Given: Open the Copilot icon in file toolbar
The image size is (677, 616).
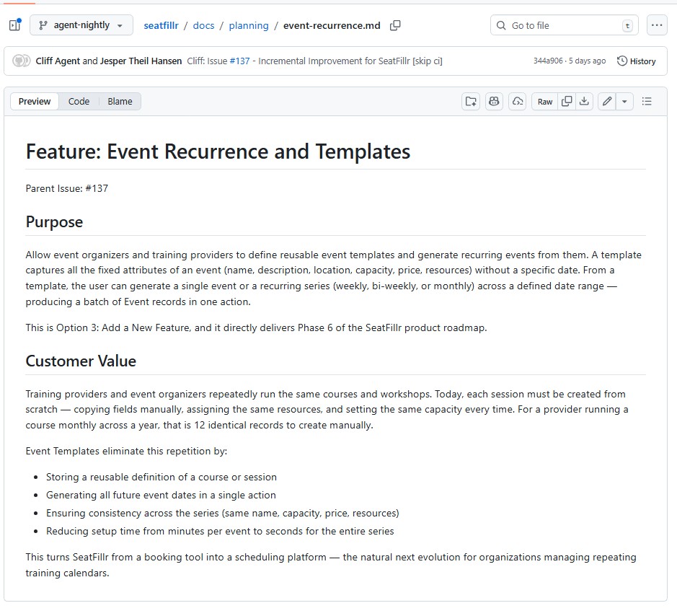Looking at the screenshot, I should coord(494,102).
